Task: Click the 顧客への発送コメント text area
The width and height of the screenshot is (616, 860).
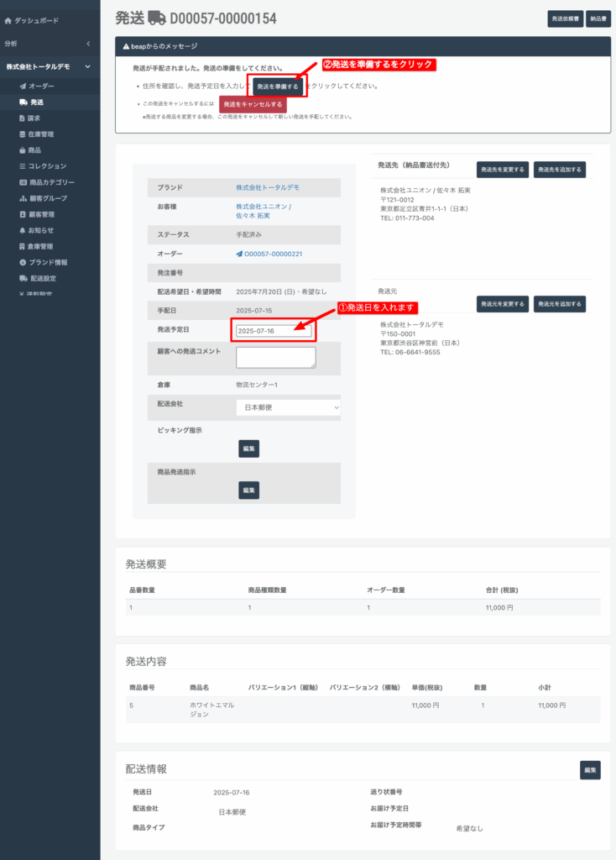Action: click(x=275, y=357)
